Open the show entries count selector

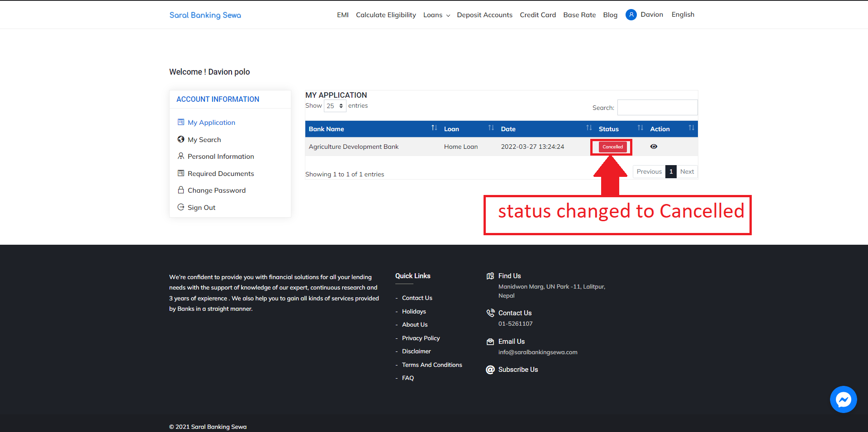[x=335, y=106]
